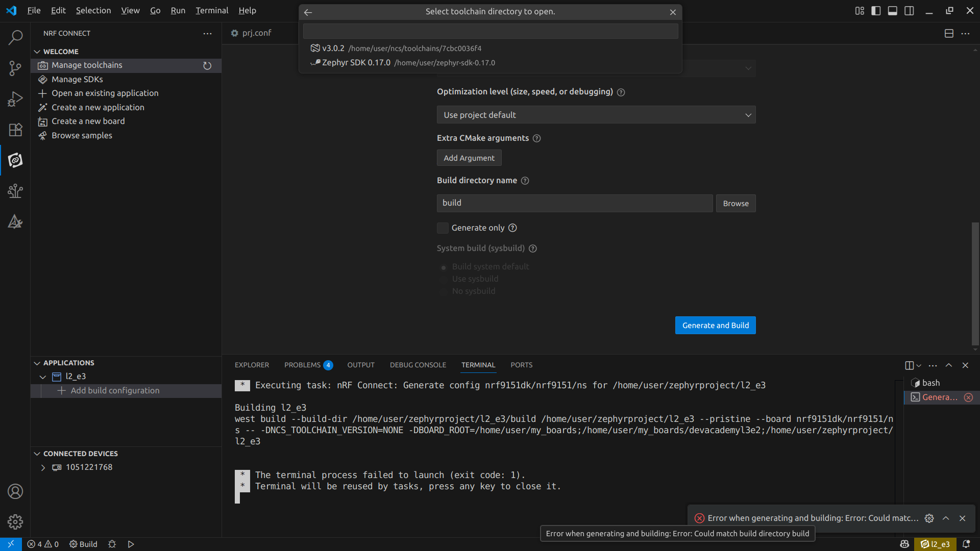Open terminal panel more actions
The image size is (980, 551).
click(933, 365)
